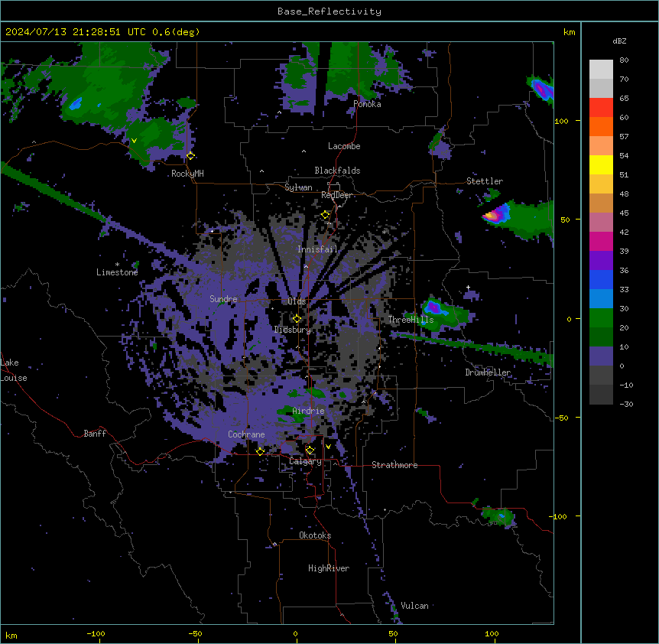Image resolution: width=659 pixels, height=644 pixels.
Task: Select the Limestone label text
Action: (117, 272)
